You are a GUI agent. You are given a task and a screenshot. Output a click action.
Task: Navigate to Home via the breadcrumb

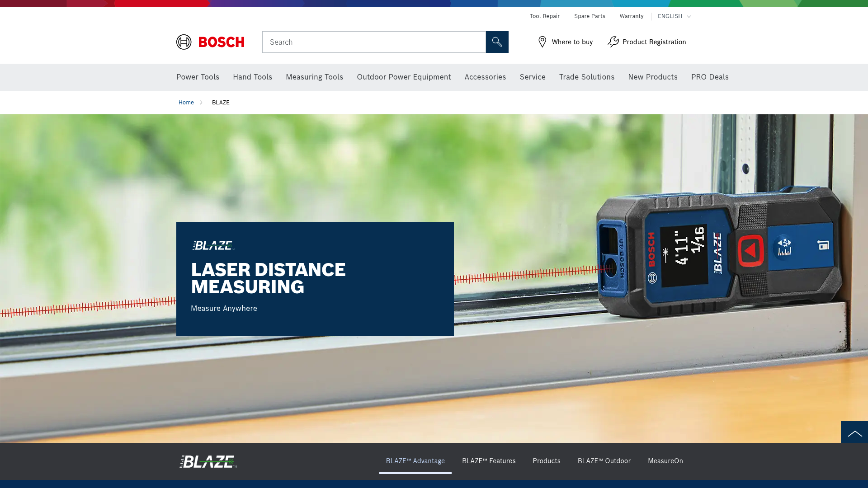[186, 103]
